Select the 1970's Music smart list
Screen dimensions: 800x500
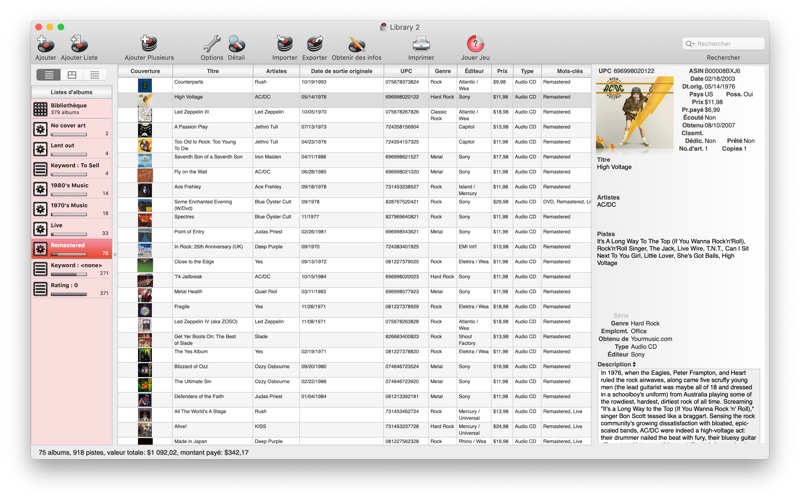point(72,209)
